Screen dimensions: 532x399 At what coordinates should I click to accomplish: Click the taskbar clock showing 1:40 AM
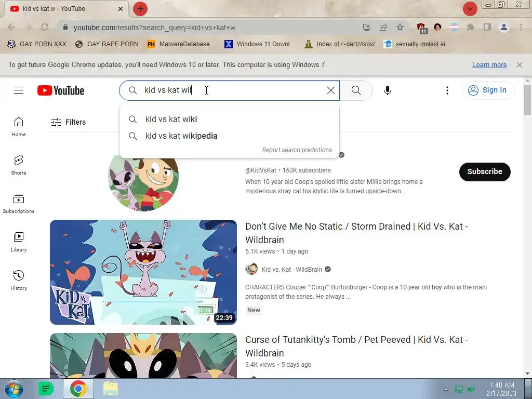point(501,389)
